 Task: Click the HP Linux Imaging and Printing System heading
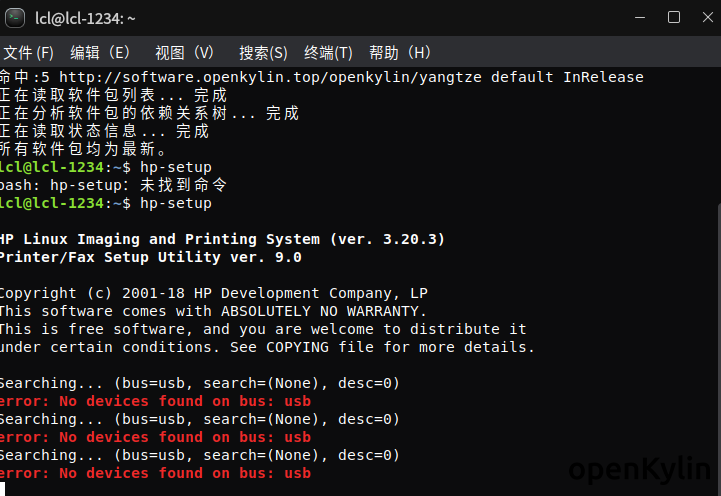tap(221, 239)
